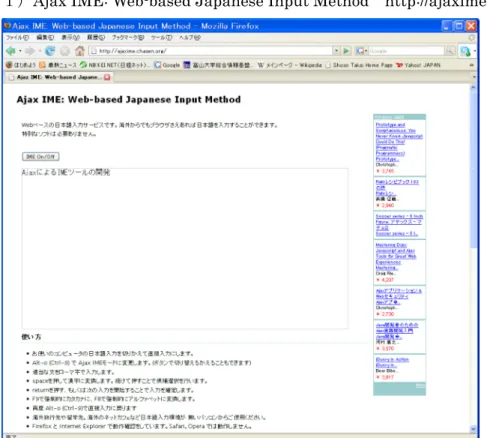Viewport: 487px width, 438px height.
Task: Open the Shozo Takai Home Page bookmark
Action: click(359, 65)
